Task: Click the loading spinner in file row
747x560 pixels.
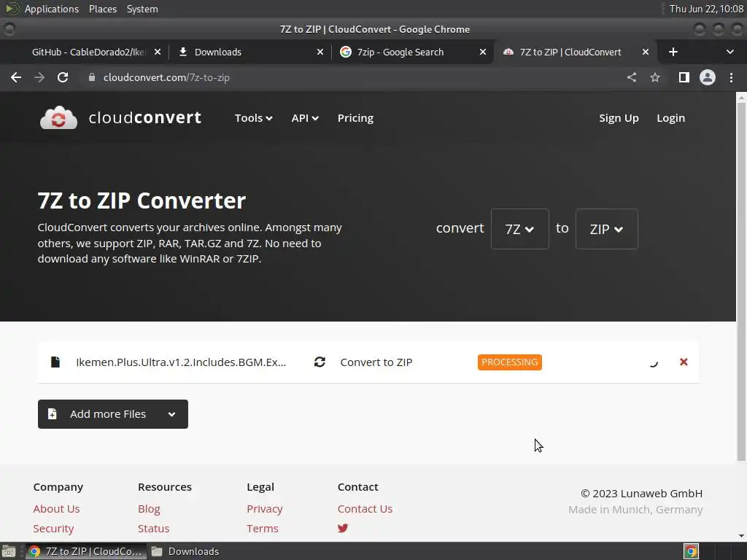Action: point(654,362)
